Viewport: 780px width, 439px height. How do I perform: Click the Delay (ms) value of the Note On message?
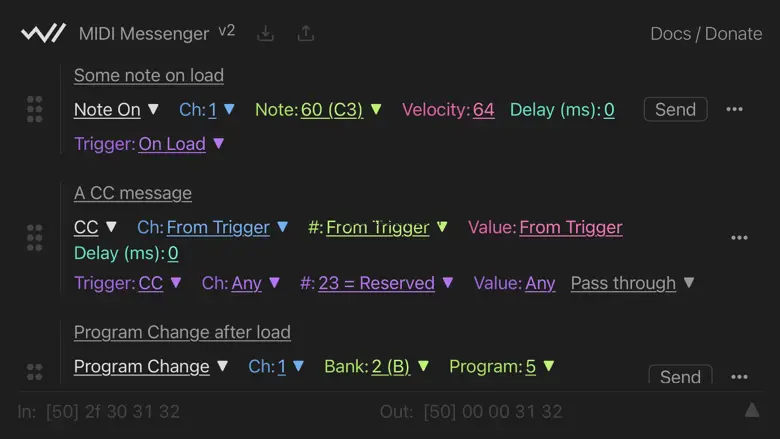(x=609, y=110)
